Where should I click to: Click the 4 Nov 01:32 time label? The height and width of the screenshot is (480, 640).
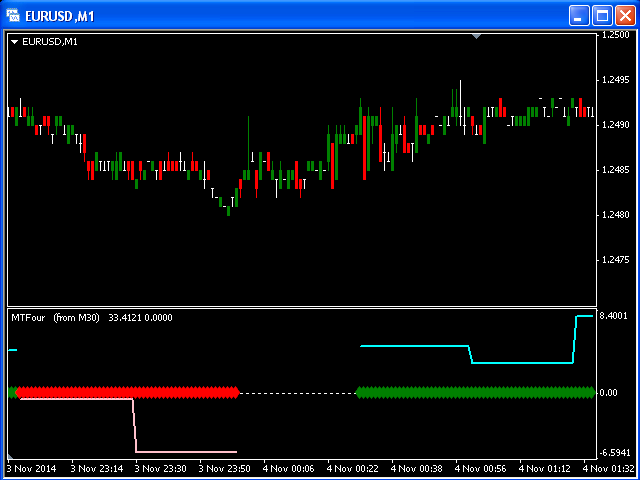coord(609,468)
